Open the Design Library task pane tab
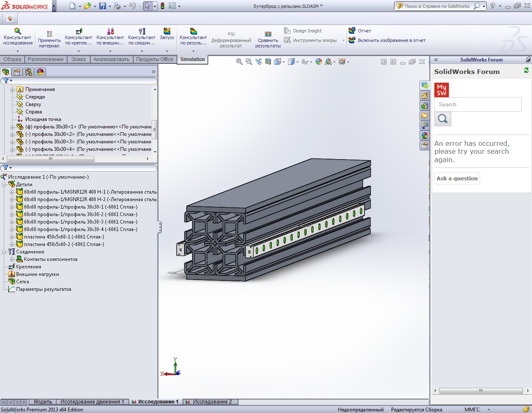 [x=424, y=106]
